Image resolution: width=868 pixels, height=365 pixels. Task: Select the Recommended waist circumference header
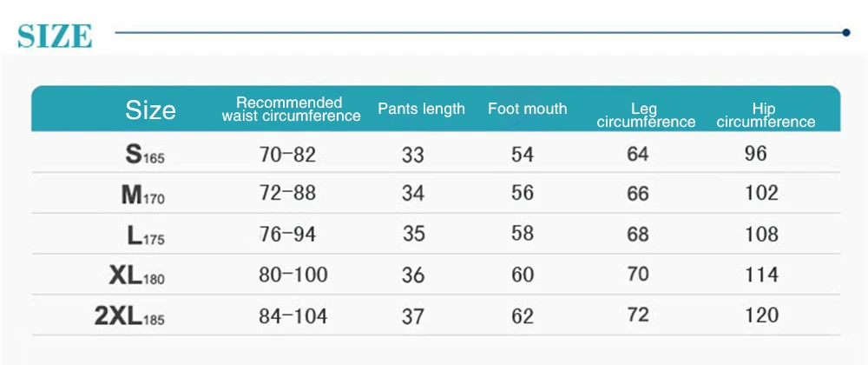click(291, 109)
